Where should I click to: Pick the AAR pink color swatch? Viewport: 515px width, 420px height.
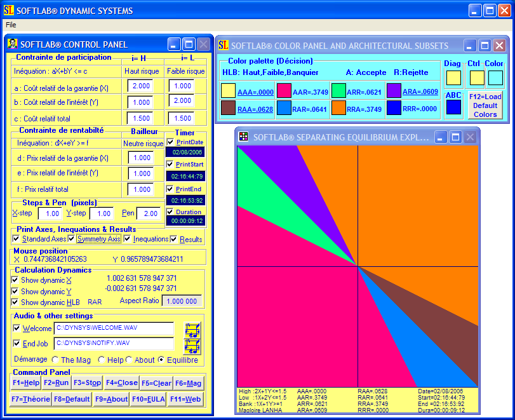click(284, 91)
